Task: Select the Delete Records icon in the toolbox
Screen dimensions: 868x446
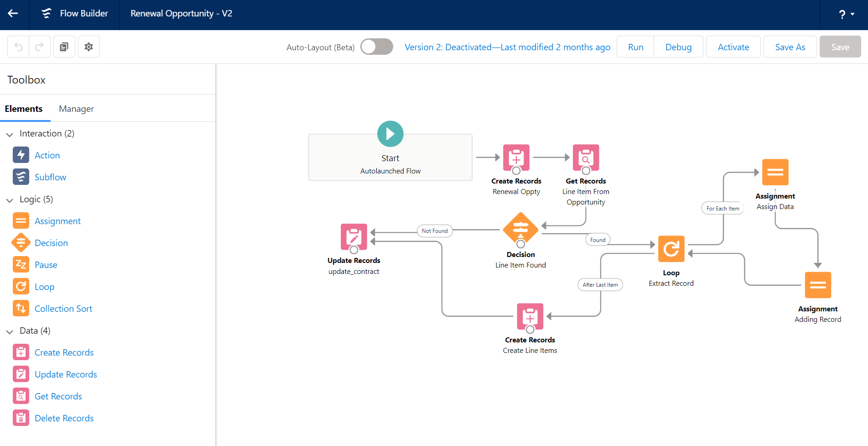Action: tap(21, 418)
